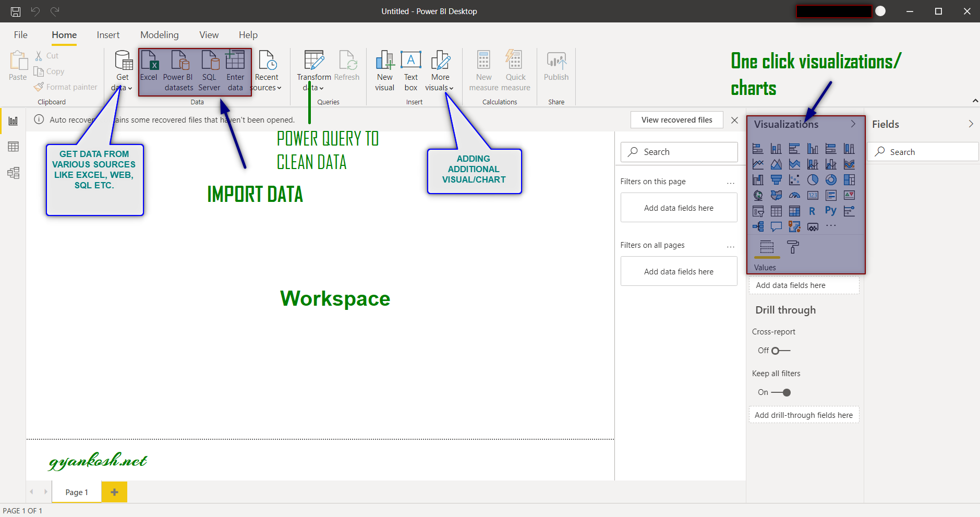This screenshot has width=980, height=517.
Task: Select the Python visual
Action: tap(831, 211)
